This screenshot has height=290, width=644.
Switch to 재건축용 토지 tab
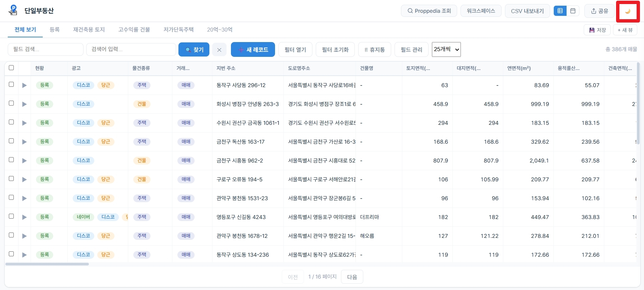pos(89,30)
